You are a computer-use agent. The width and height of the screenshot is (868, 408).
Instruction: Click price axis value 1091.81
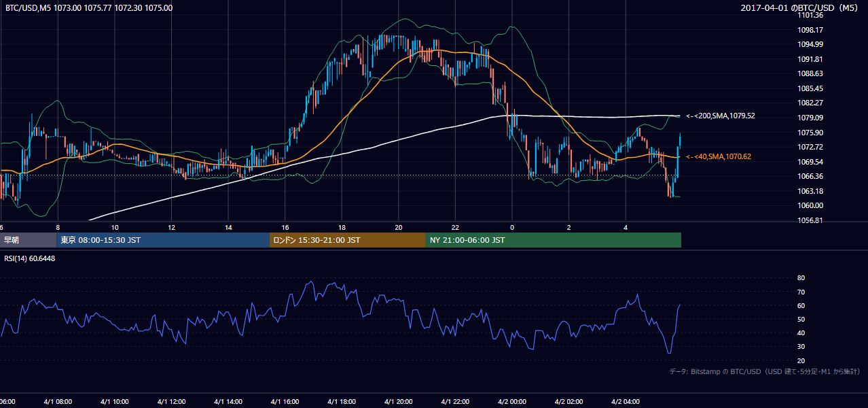coord(811,59)
